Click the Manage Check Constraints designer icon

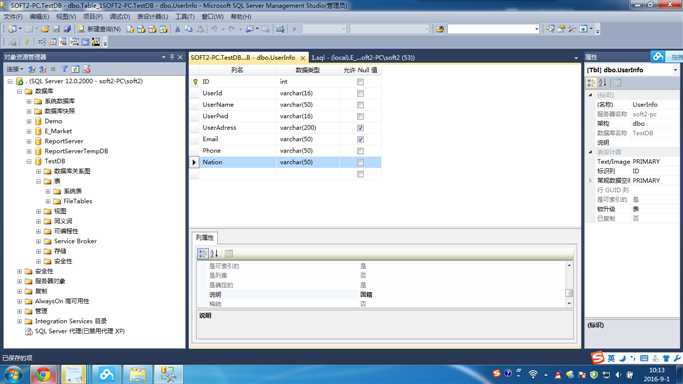85,42
